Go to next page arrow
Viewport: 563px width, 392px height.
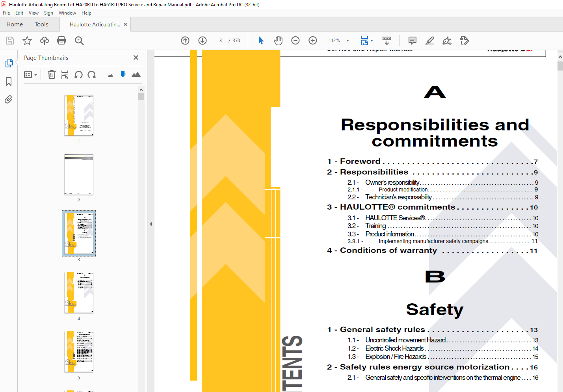tap(203, 41)
